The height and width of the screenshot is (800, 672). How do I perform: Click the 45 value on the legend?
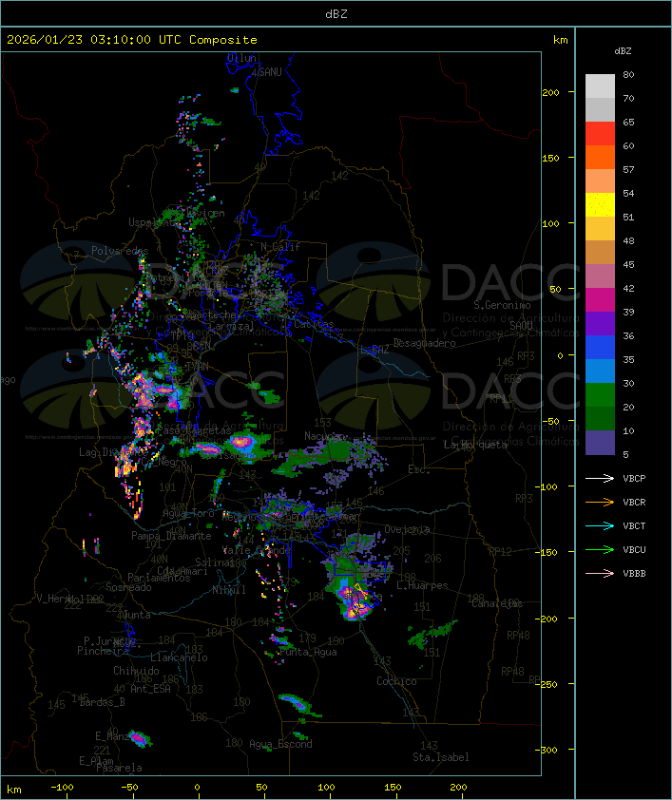(x=628, y=265)
